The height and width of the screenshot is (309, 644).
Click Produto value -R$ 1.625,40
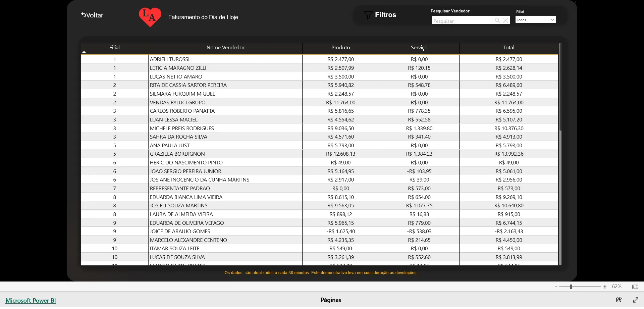[x=341, y=231]
